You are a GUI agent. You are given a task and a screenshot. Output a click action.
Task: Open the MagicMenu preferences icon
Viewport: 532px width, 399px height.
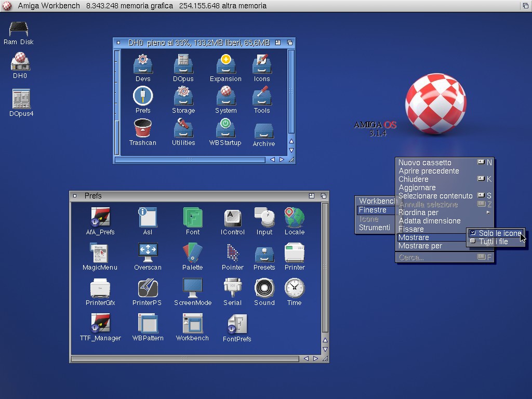point(100,254)
